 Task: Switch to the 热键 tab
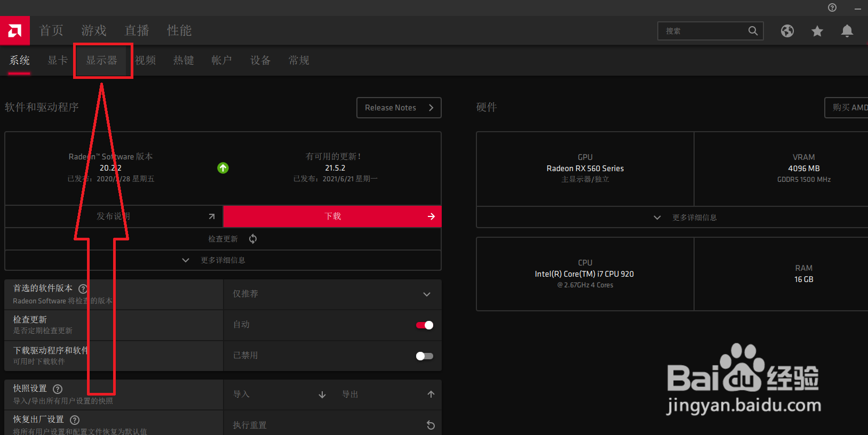(184, 60)
